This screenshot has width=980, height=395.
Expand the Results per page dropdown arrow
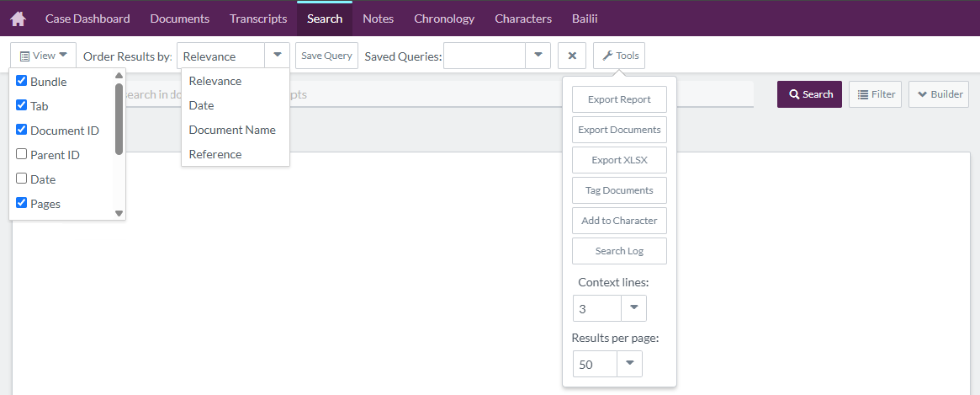coord(630,364)
